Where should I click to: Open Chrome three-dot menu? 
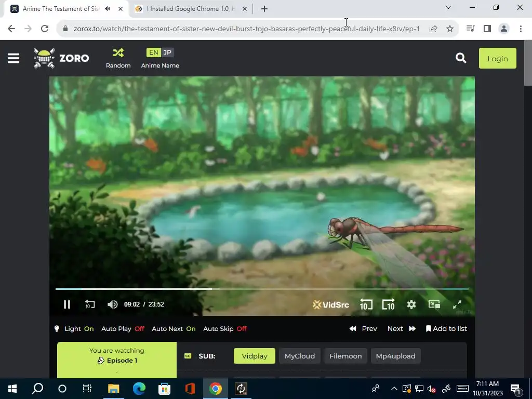521,29
